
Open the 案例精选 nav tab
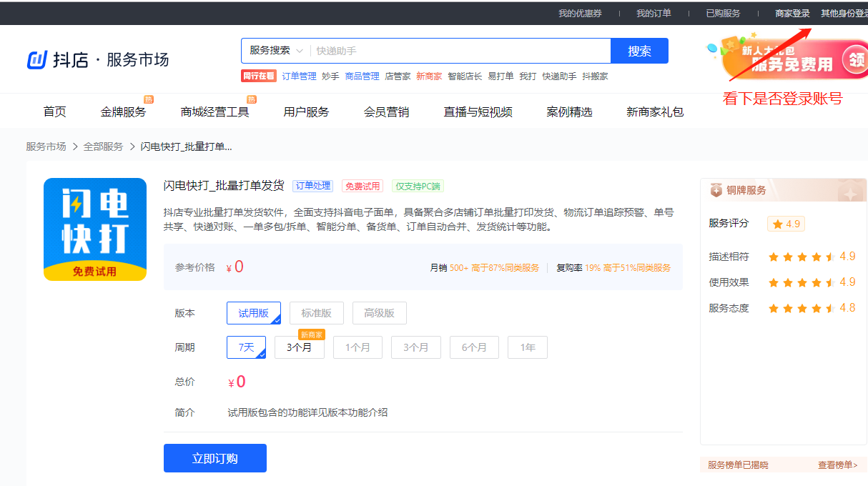click(x=569, y=111)
